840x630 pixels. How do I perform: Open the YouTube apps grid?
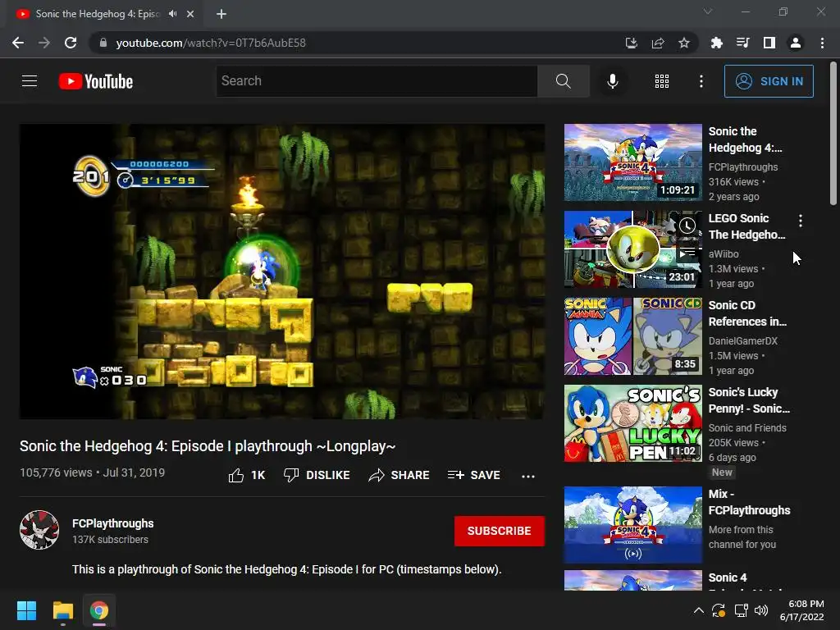(x=662, y=81)
